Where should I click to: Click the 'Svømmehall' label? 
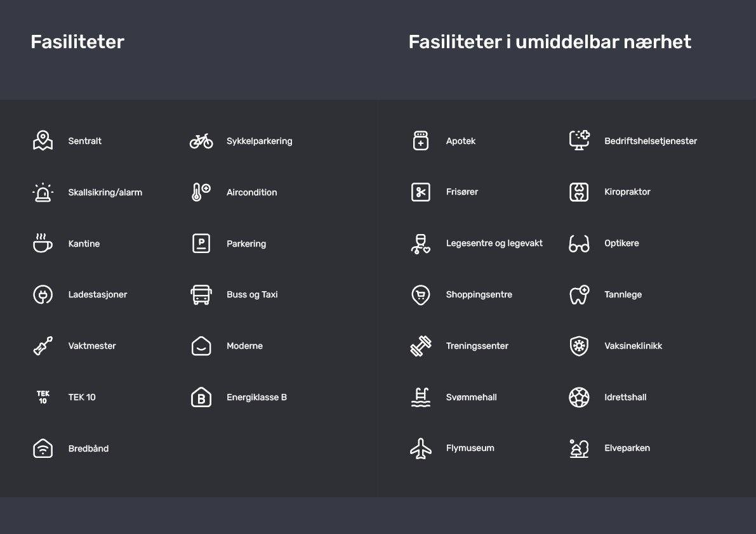(471, 397)
